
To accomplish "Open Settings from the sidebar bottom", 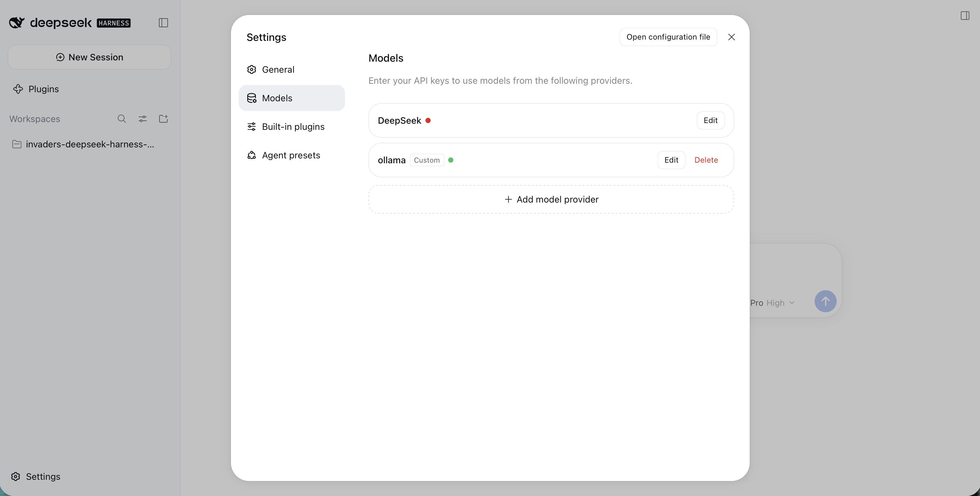I will pyautogui.click(x=36, y=477).
